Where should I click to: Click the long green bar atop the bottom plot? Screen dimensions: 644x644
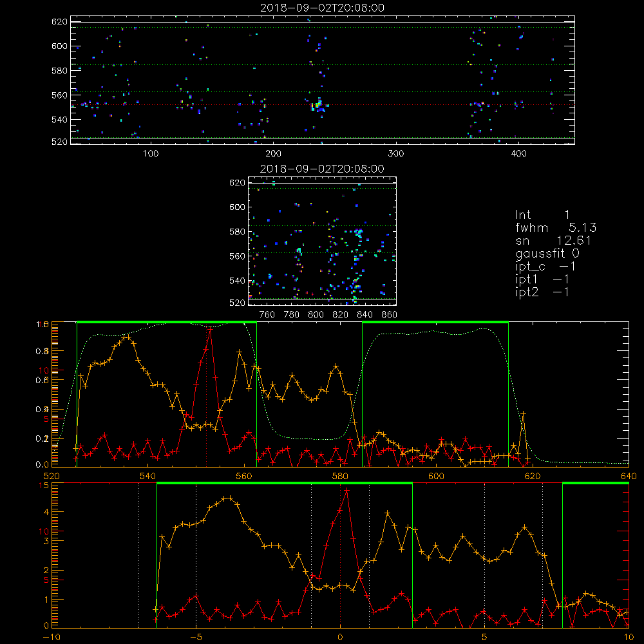click(285, 483)
